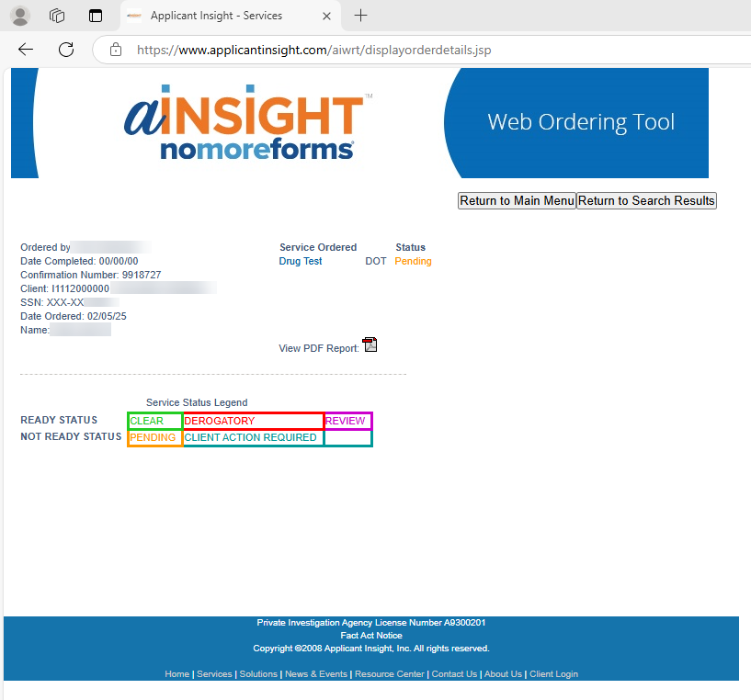Open the Client Login footer link
This screenshot has width=751, height=700.
click(x=553, y=674)
